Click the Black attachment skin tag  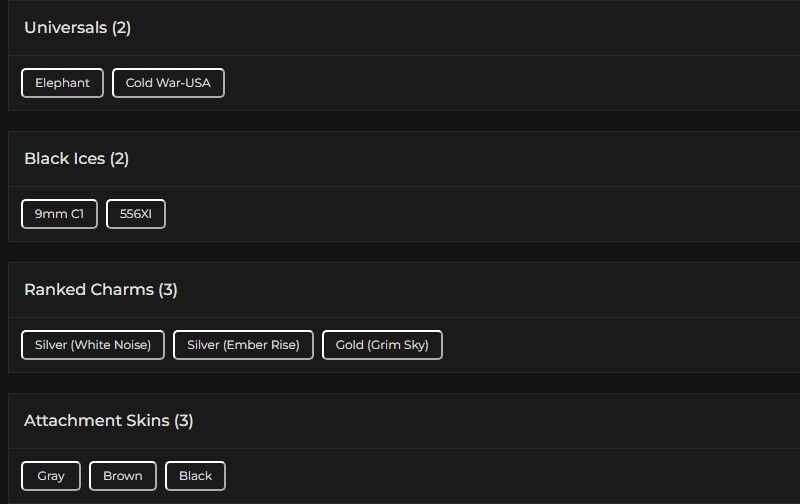(x=195, y=476)
